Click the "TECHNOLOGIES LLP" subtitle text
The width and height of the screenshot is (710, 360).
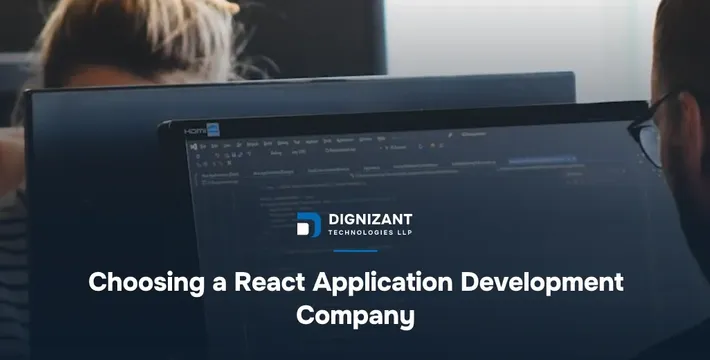(370, 233)
